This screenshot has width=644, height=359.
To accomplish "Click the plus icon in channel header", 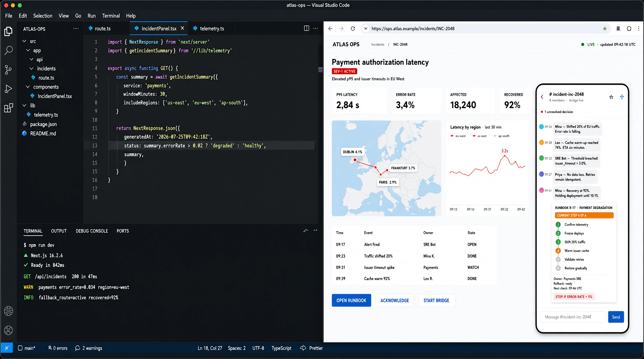I will tap(622, 97).
